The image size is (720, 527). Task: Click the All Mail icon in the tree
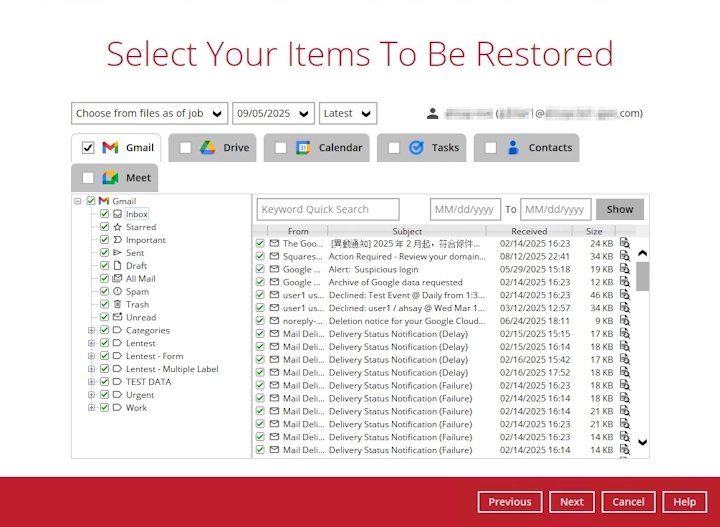click(118, 278)
